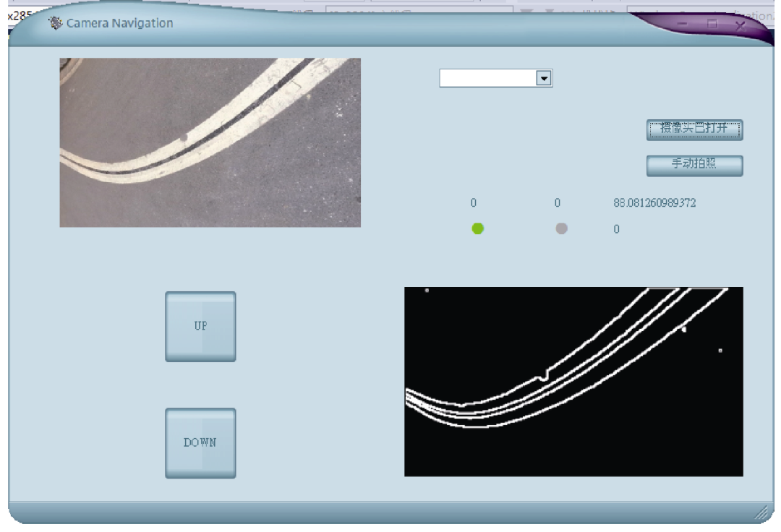The image size is (781, 532).
Task: Click the value 88.081260989372
Action: click(654, 202)
